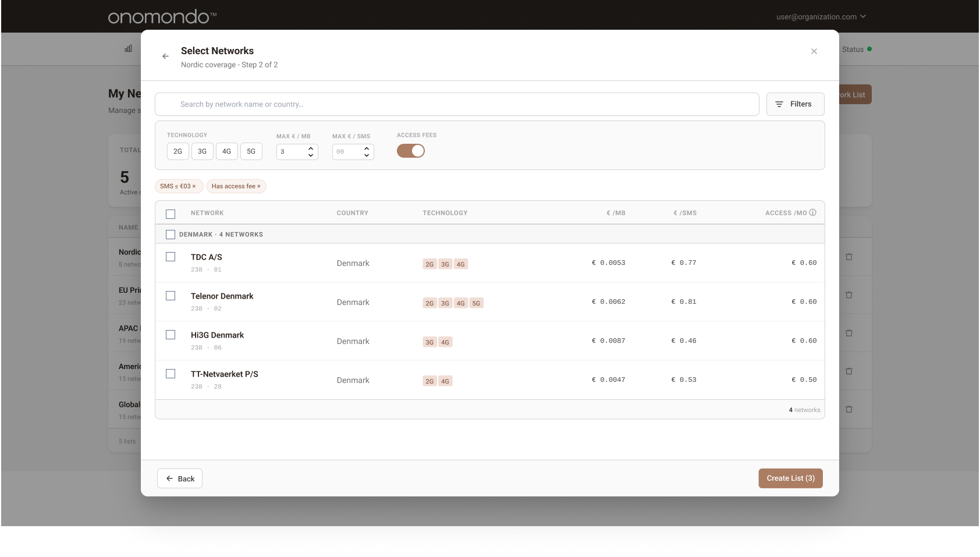The width and height of the screenshot is (980, 557).
Task: Check the Telenor Denmark checkbox
Action: tap(171, 296)
